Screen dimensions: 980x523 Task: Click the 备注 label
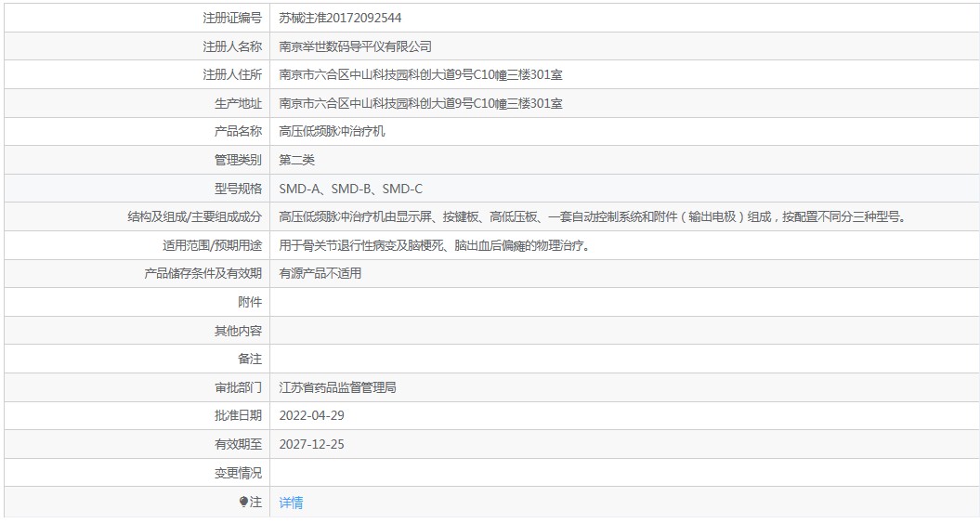pyautogui.click(x=250, y=360)
